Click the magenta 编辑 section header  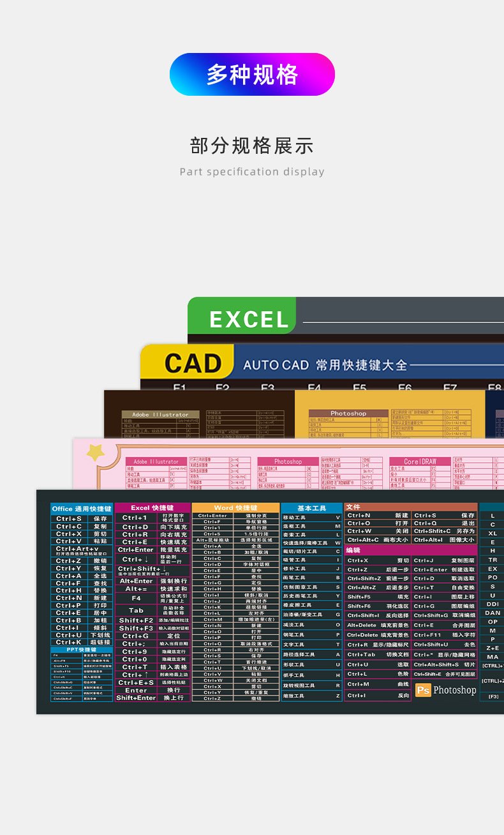point(353,550)
